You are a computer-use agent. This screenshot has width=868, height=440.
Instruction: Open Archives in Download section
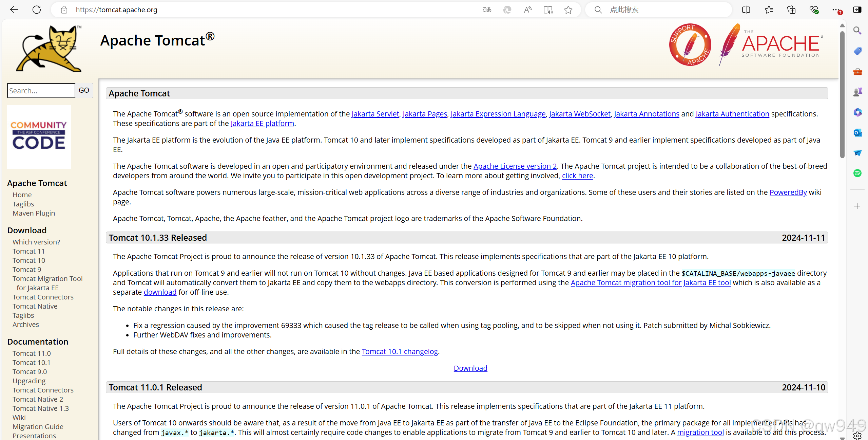(x=26, y=325)
